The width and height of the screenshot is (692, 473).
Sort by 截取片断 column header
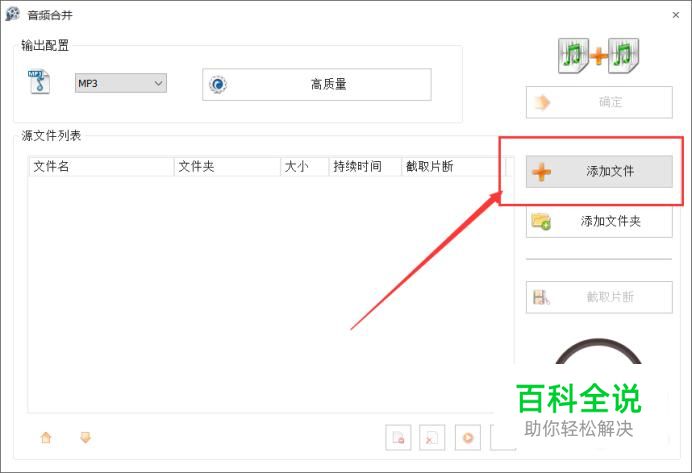click(x=454, y=166)
